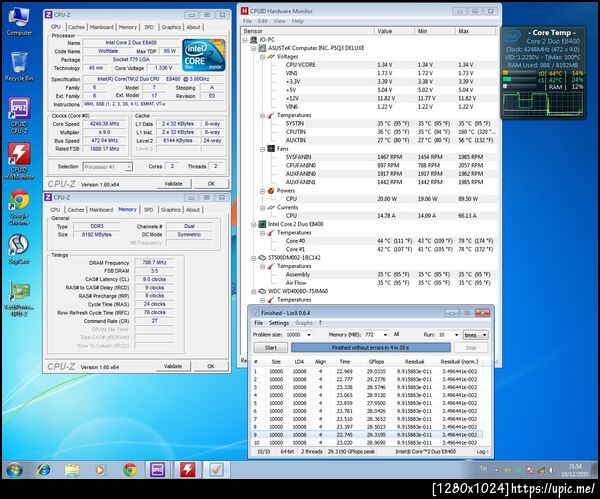
Task: Open Windows Explorer folder in taskbar
Action: point(72,470)
